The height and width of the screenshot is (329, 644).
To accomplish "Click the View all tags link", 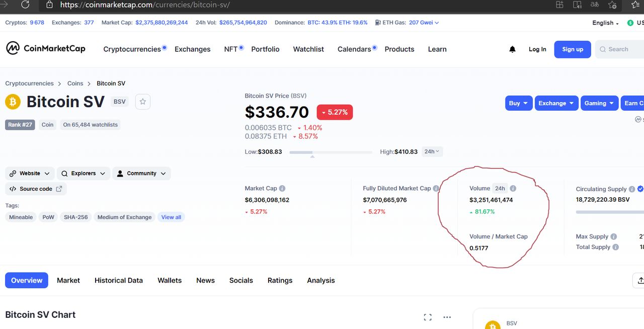I will (171, 217).
